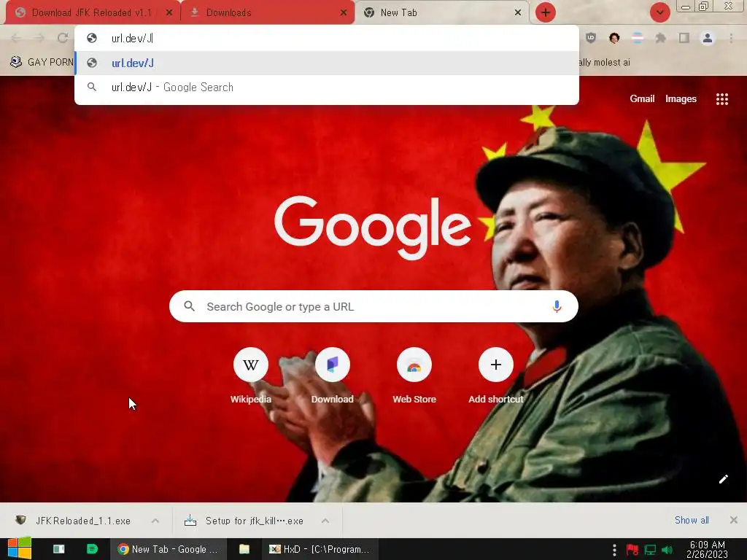This screenshot has height=560, width=747.
Task: Open Chrome three-dot menu
Action: click(x=731, y=38)
